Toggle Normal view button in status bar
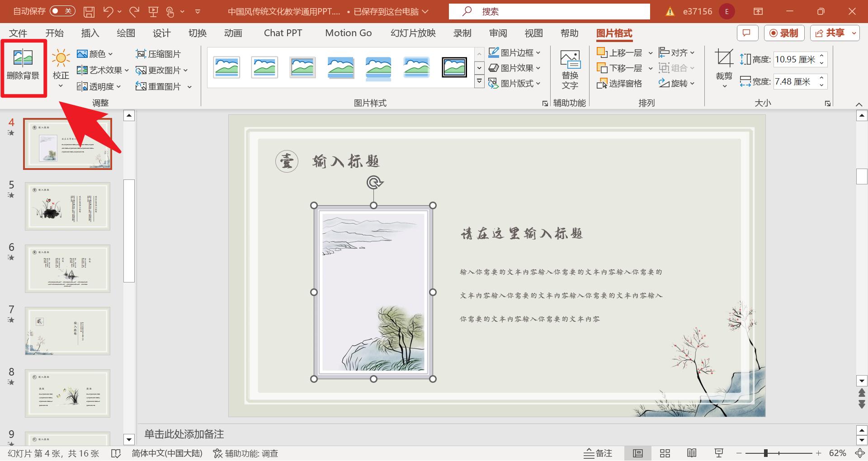 [x=638, y=453]
